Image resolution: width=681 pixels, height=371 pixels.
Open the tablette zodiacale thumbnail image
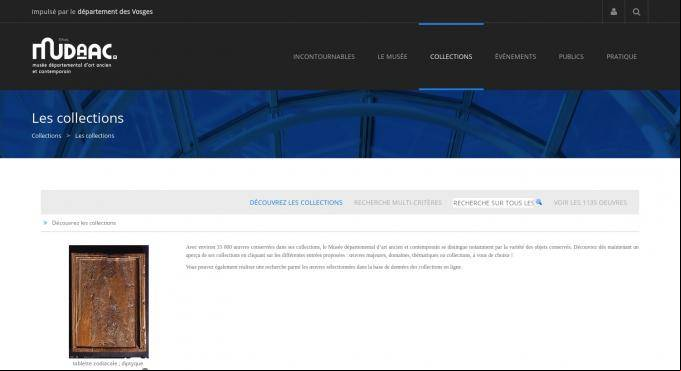point(109,301)
